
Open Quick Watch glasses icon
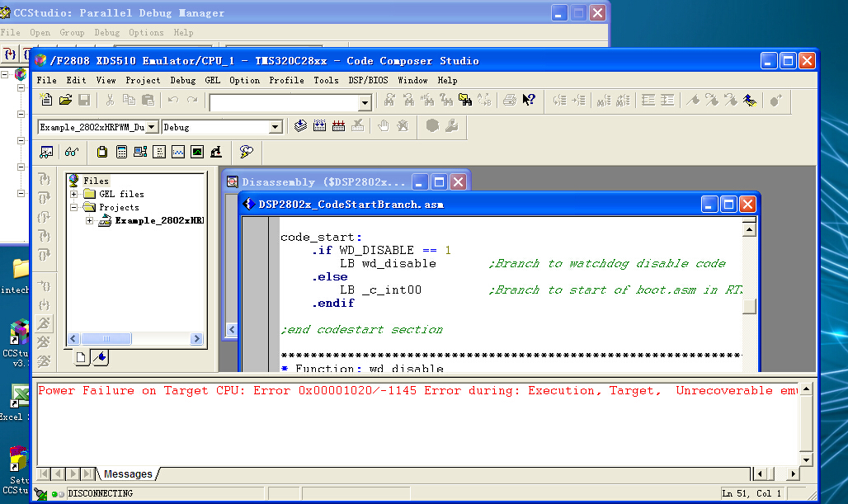pyautogui.click(x=72, y=152)
